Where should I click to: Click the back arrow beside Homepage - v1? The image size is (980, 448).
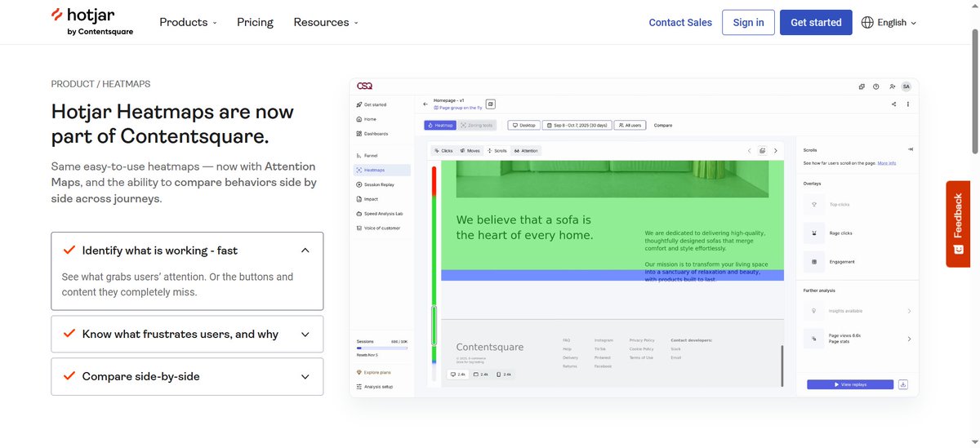(425, 104)
